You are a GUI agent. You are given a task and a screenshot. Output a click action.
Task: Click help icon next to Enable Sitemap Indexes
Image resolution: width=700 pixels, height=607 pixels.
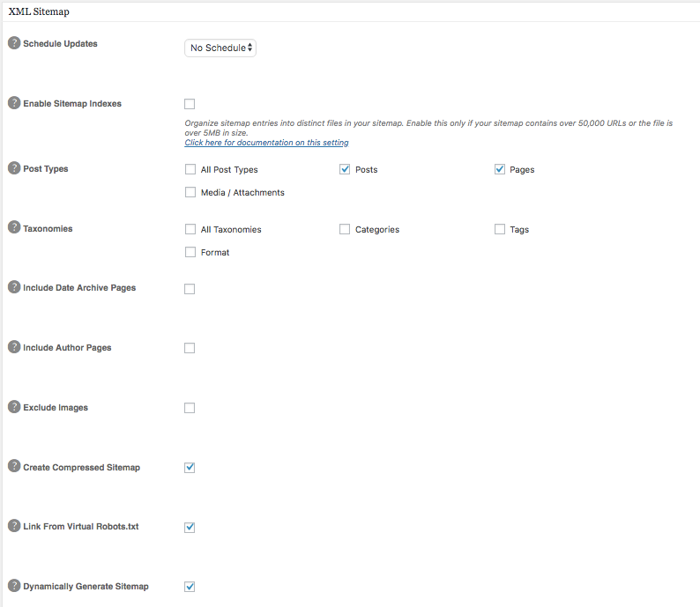14,103
